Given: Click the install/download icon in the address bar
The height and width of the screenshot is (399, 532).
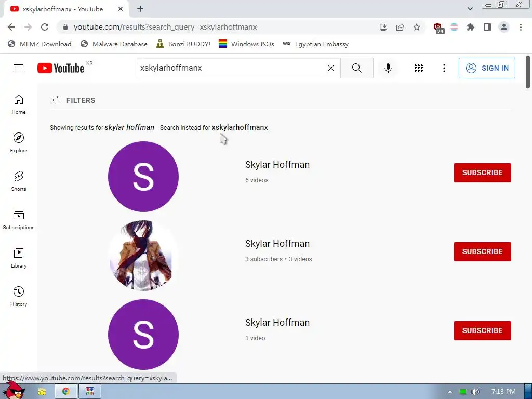Looking at the screenshot, I should pos(383,27).
